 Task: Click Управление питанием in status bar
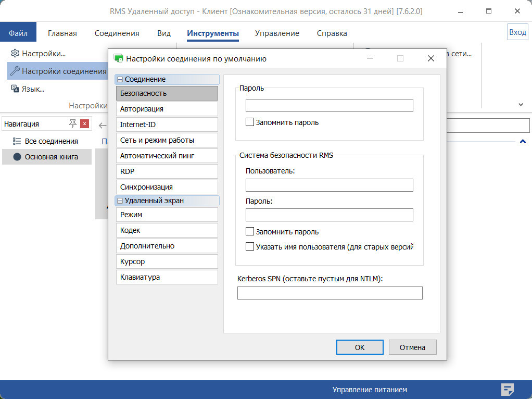370,390
